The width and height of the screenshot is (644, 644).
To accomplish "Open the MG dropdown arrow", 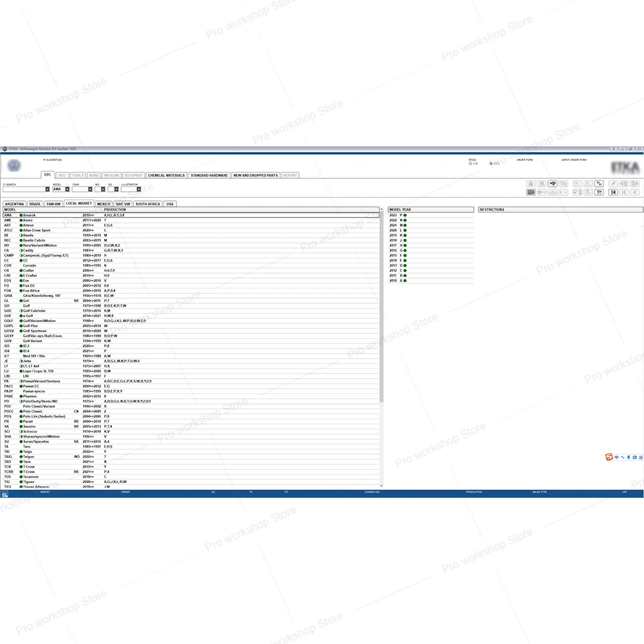I will tap(102, 189).
